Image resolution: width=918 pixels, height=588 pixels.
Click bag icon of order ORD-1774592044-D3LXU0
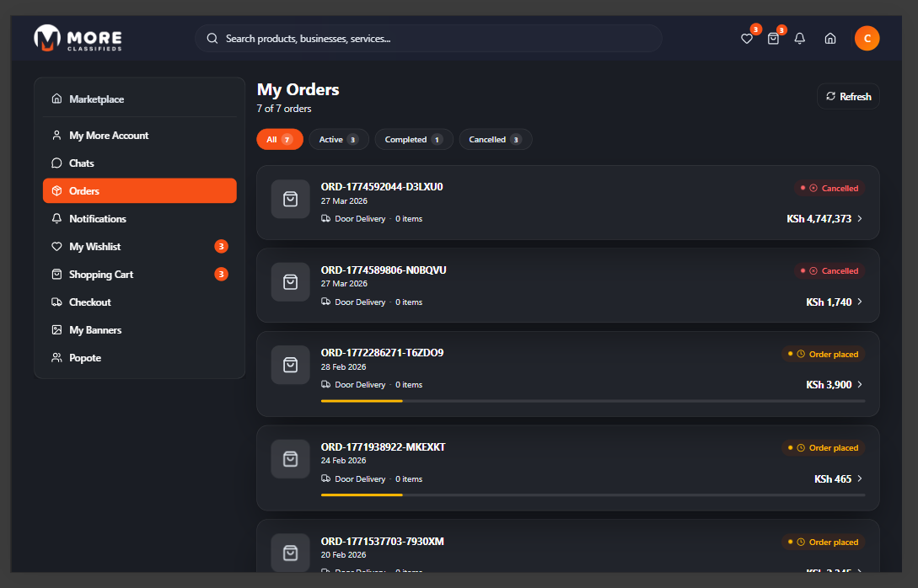coord(291,199)
